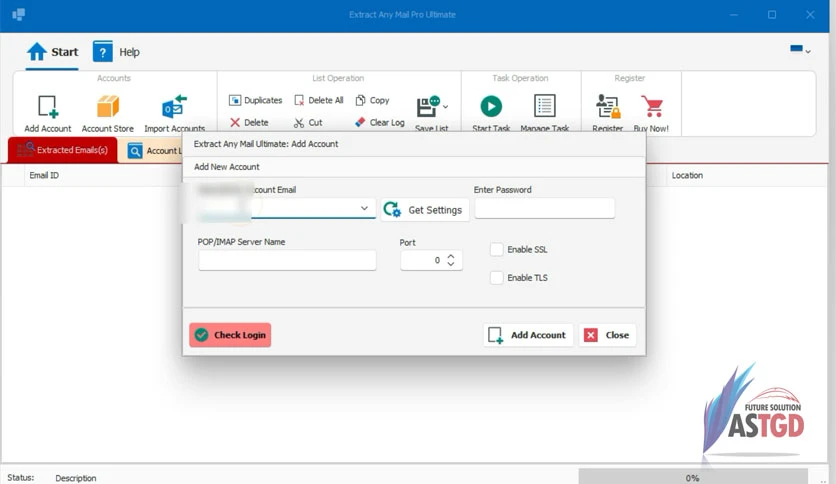Viewport: 836px width, 484px height.
Task: Click the POP/IMAP Server Name field
Action: (287, 260)
